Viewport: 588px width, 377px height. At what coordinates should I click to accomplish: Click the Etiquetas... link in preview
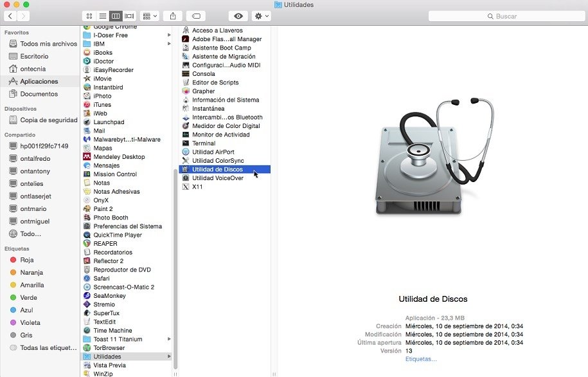(x=421, y=359)
